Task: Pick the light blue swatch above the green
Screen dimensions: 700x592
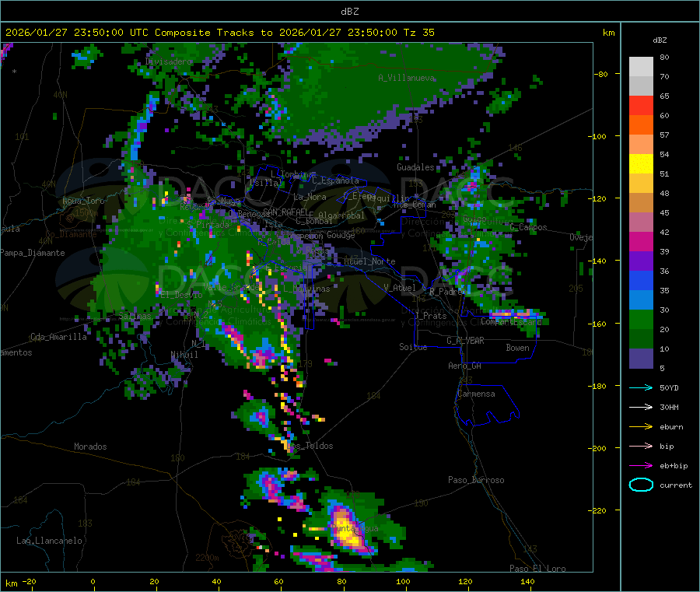Action: 641,300
